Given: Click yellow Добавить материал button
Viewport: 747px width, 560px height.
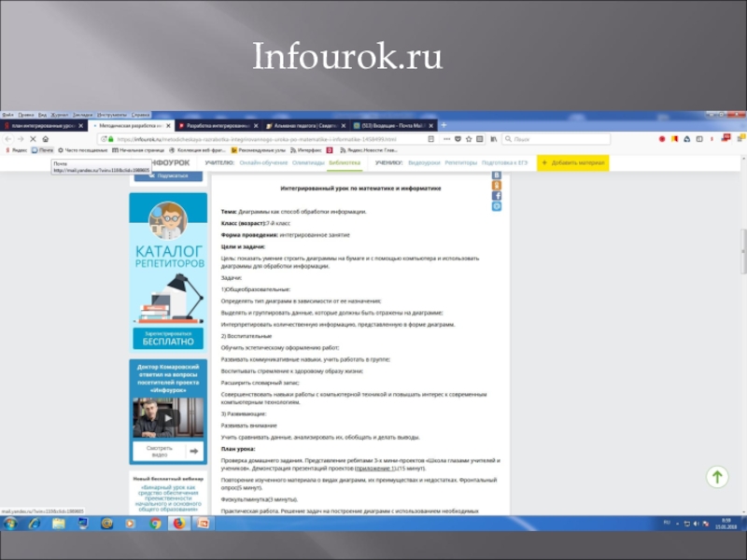Looking at the screenshot, I should click(x=572, y=162).
